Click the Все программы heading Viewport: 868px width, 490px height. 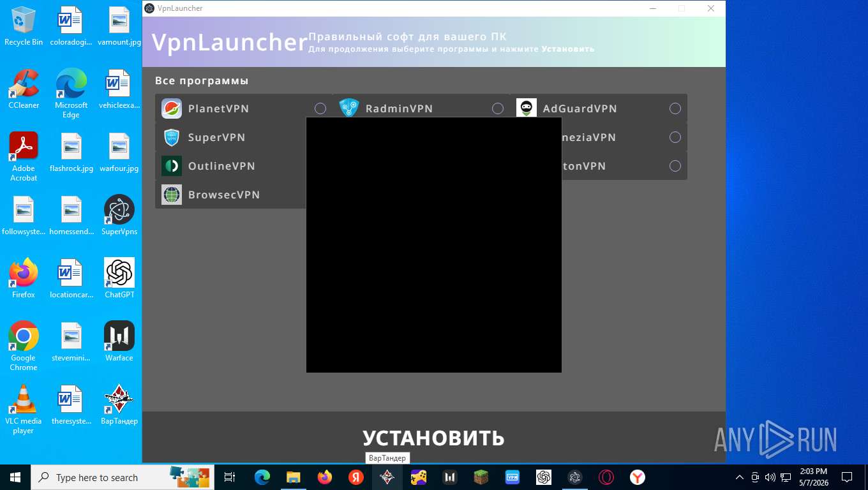pyautogui.click(x=202, y=81)
